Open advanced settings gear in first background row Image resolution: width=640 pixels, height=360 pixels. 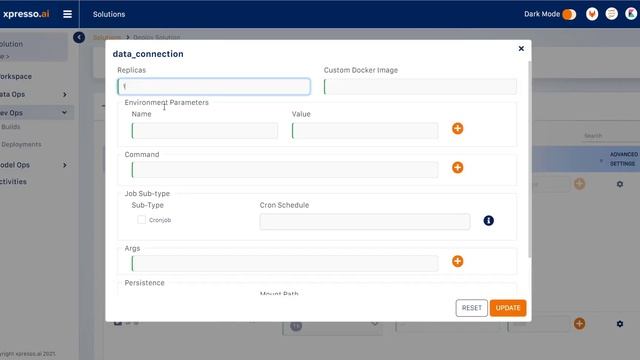620,184
